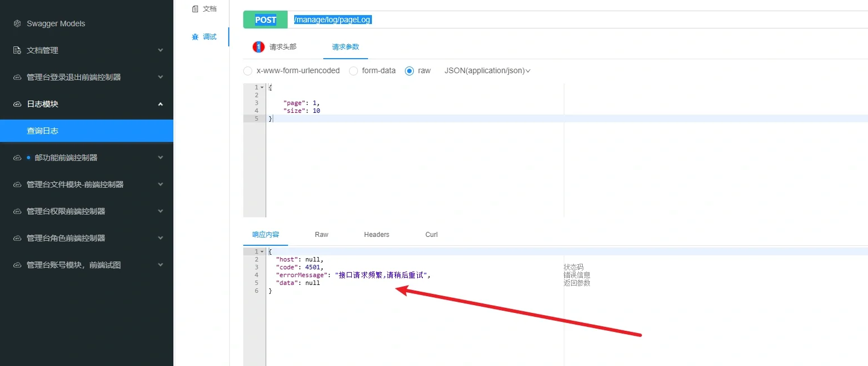868x366 pixels.
Task: Select the raw request body radio button
Action: point(409,70)
